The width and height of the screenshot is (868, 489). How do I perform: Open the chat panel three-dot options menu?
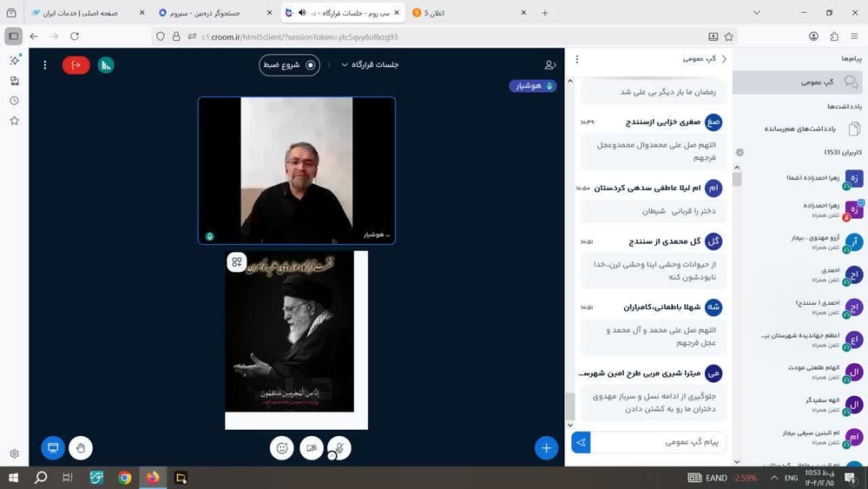[x=576, y=59]
